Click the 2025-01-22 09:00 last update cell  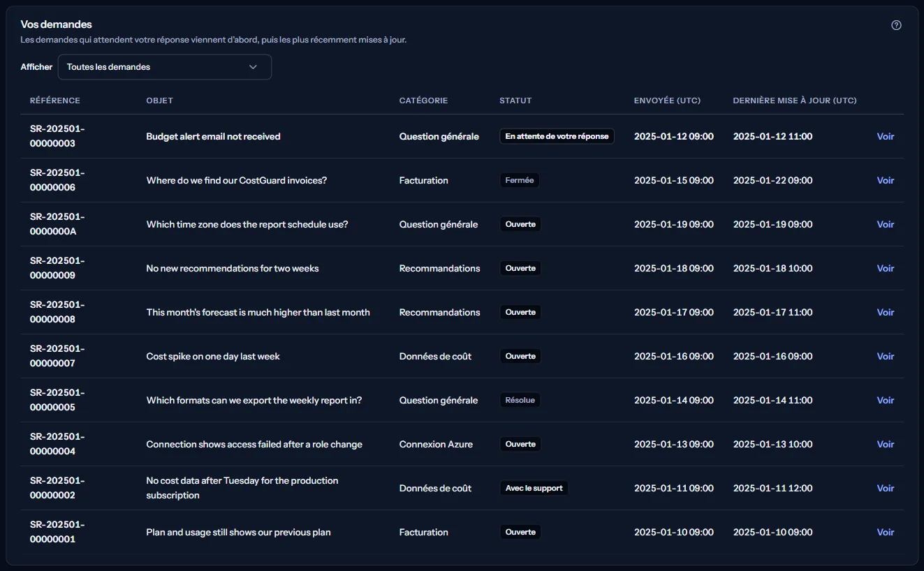[772, 181]
